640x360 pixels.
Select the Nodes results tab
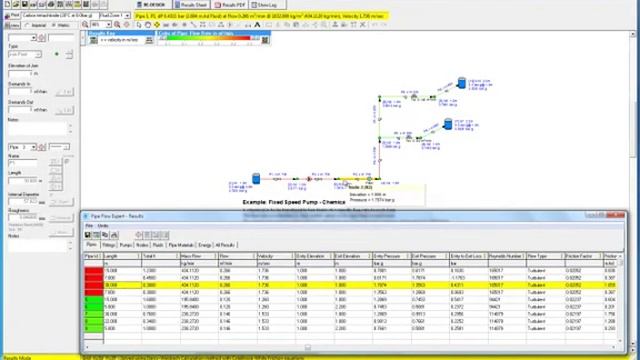tap(142, 245)
